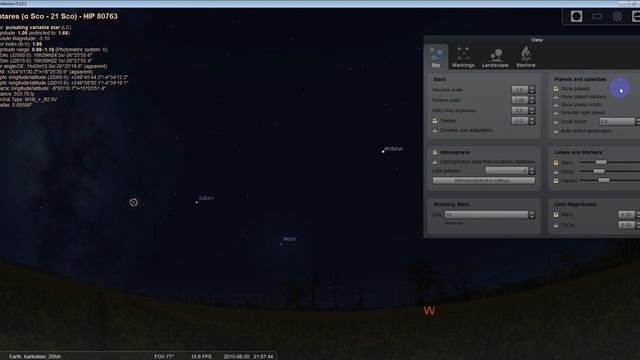The width and height of the screenshot is (640, 360).
Task: Click the W cardinal point marker
Action: tap(429, 311)
